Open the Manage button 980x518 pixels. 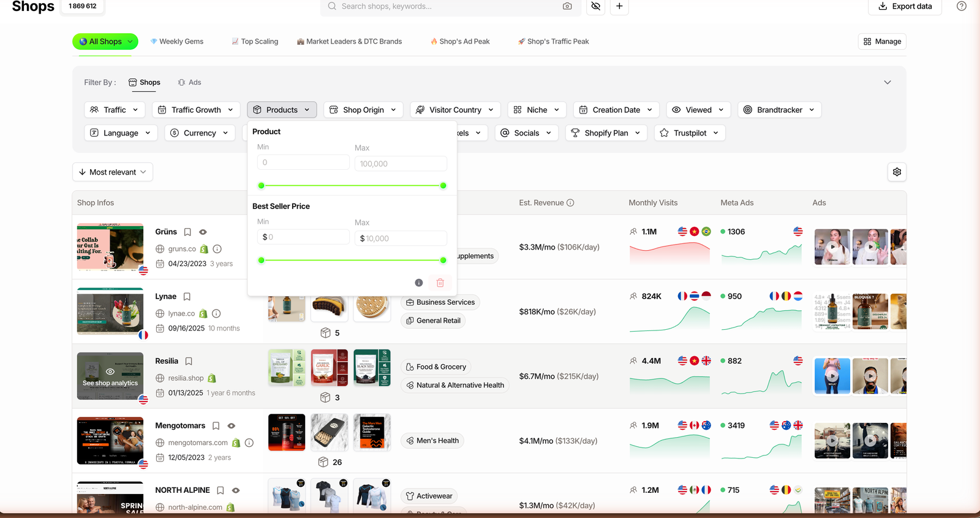882,42
